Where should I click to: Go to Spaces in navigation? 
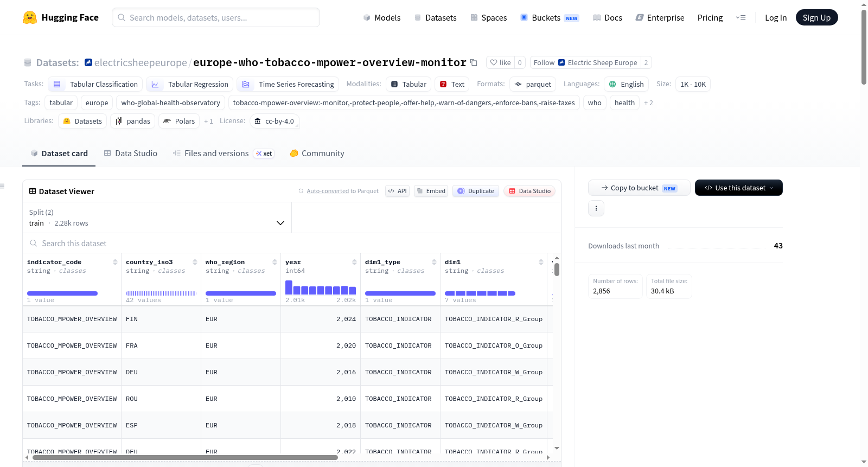coord(488,17)
